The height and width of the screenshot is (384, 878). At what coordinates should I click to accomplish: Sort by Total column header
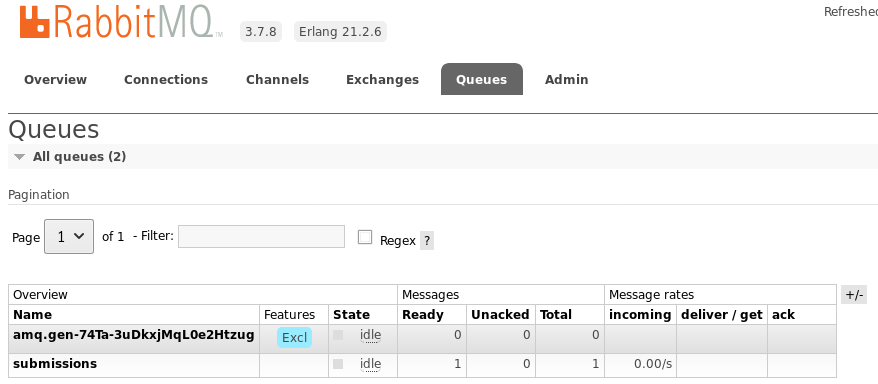(x=555, y=315)
